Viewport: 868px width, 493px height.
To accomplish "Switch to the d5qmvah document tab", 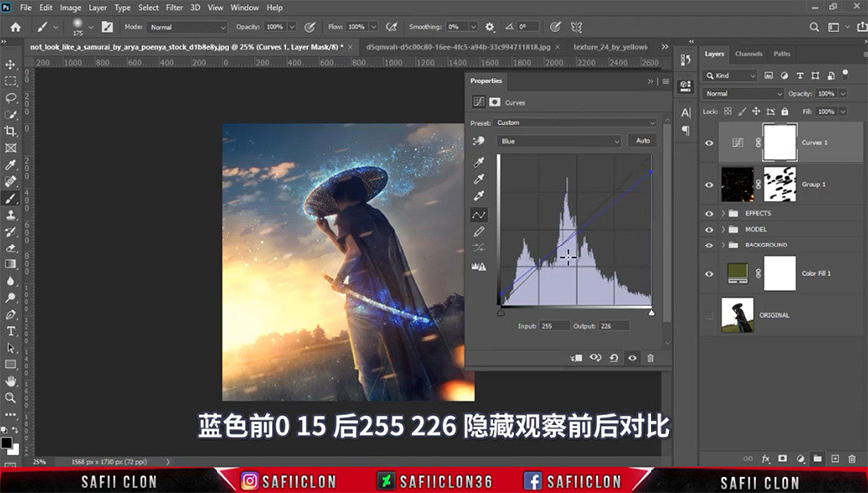I will [458, 47].
